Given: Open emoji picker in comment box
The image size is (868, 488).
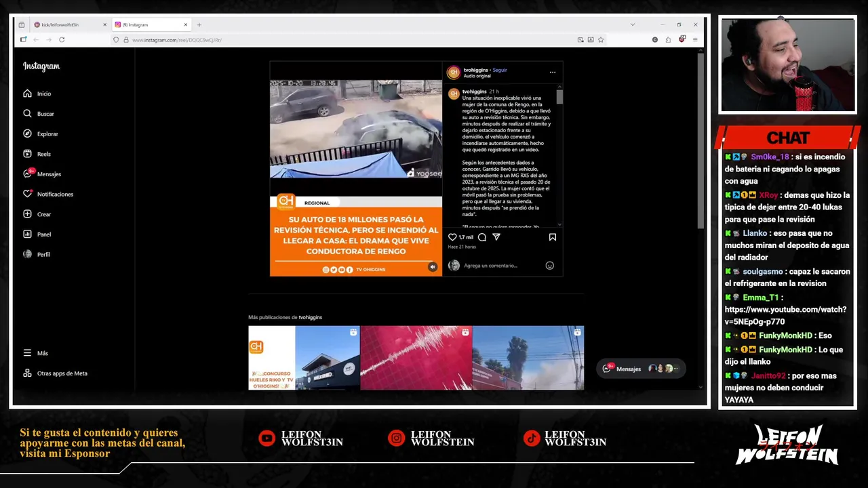Looking at the screenshot, I should 549,266.
